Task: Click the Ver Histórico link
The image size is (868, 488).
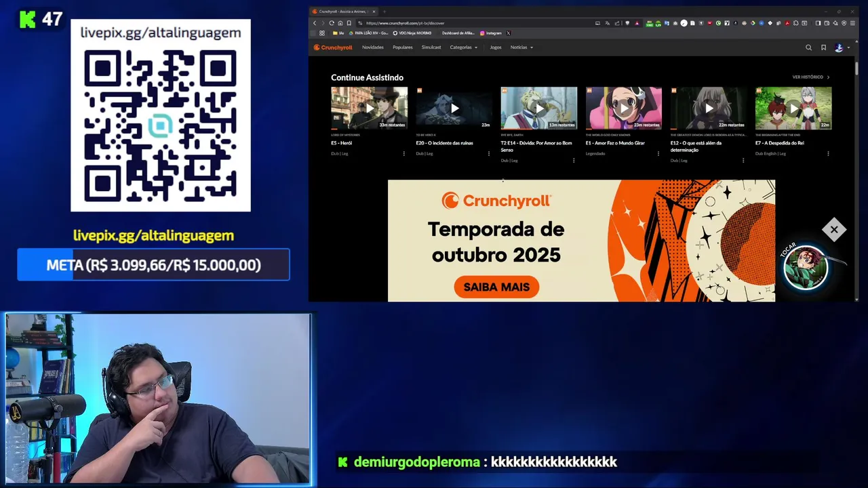Action: [811, 77]
